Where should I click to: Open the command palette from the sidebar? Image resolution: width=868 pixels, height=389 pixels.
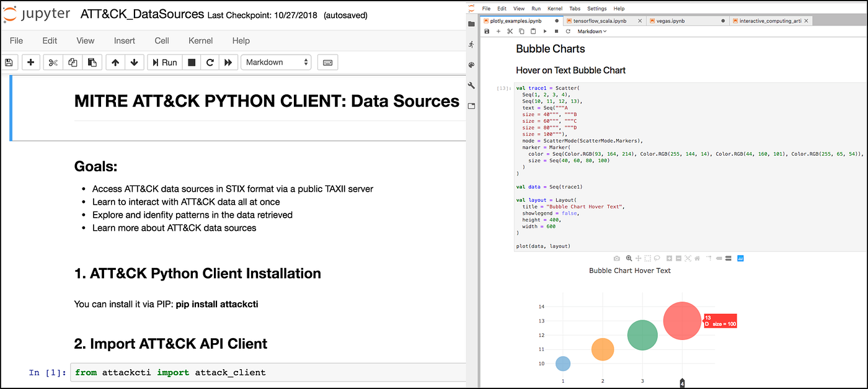coord(471,65)
